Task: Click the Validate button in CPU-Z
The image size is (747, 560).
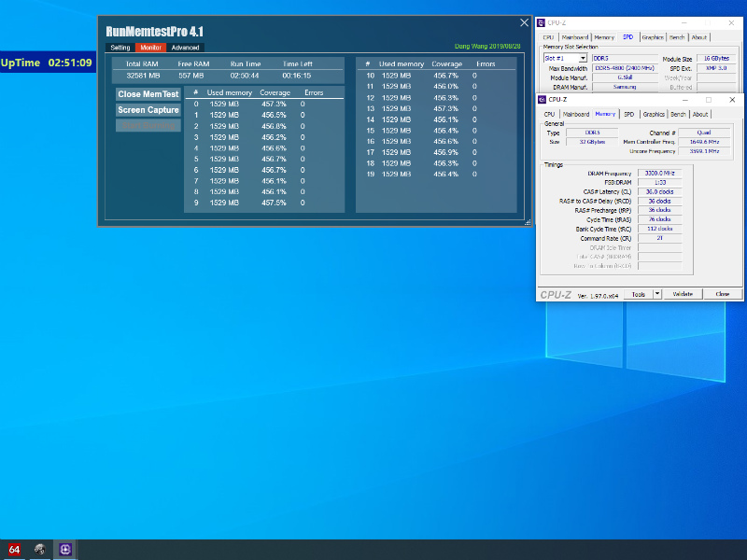Action: point(683,294)
